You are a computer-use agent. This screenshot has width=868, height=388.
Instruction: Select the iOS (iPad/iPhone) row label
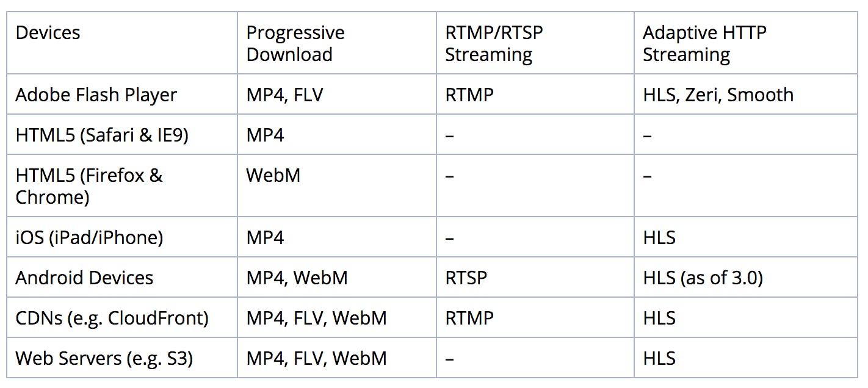coord(122,237)
